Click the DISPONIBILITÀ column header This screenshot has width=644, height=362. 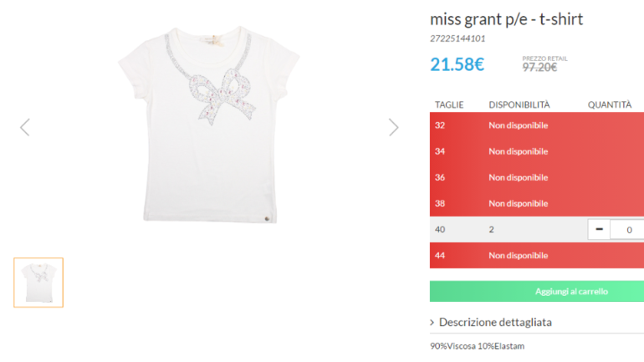[519, 105]
